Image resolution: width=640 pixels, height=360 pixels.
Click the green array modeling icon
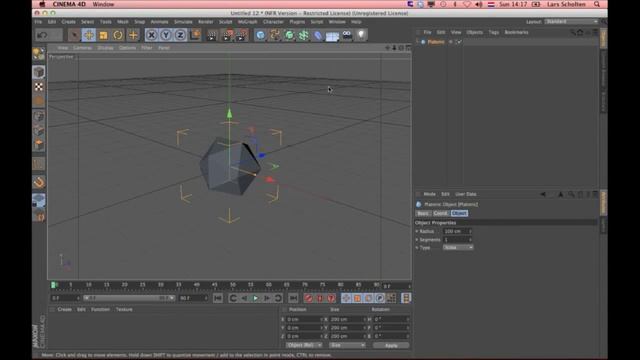pos(303,35)
